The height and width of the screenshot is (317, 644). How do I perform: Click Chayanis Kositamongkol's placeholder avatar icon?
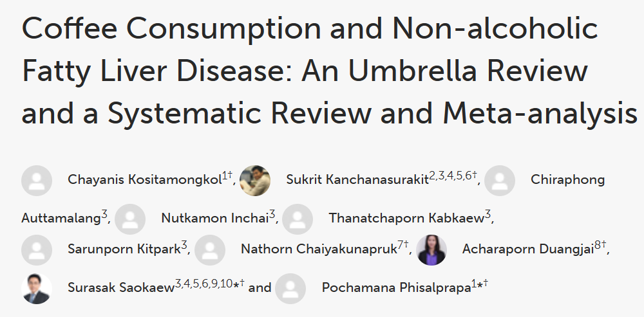click(37, 180)
